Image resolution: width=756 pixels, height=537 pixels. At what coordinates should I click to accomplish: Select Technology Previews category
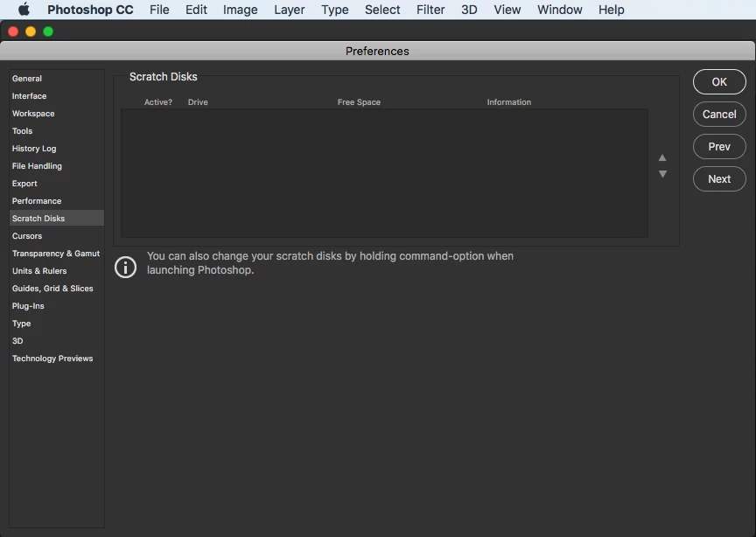pos(56,359)
